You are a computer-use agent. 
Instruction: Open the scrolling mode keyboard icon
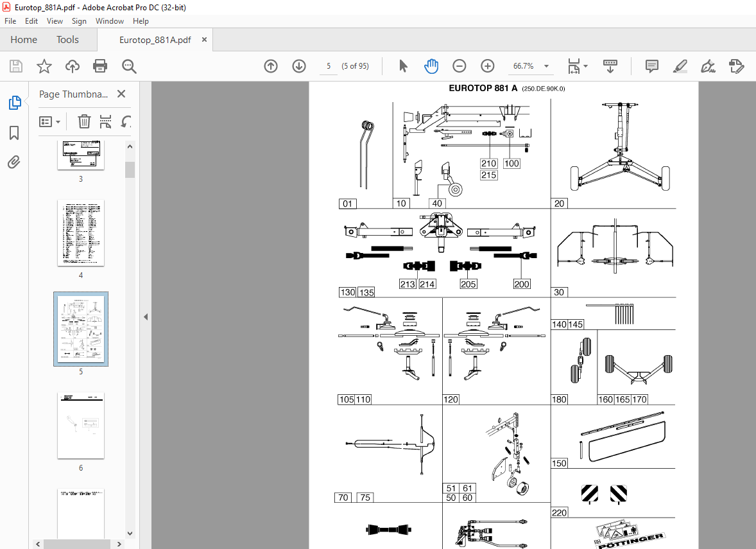pos(610,66)
